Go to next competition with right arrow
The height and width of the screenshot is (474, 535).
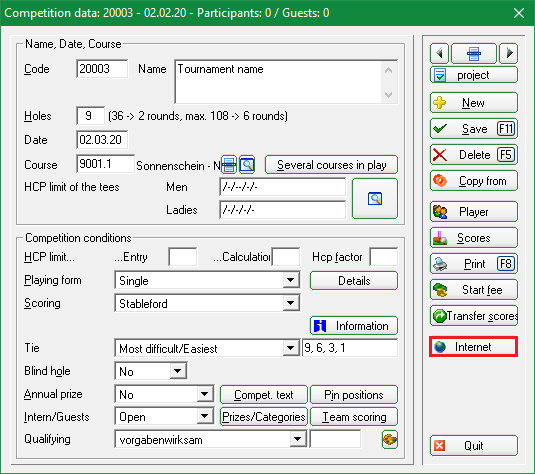click(508, 53)
